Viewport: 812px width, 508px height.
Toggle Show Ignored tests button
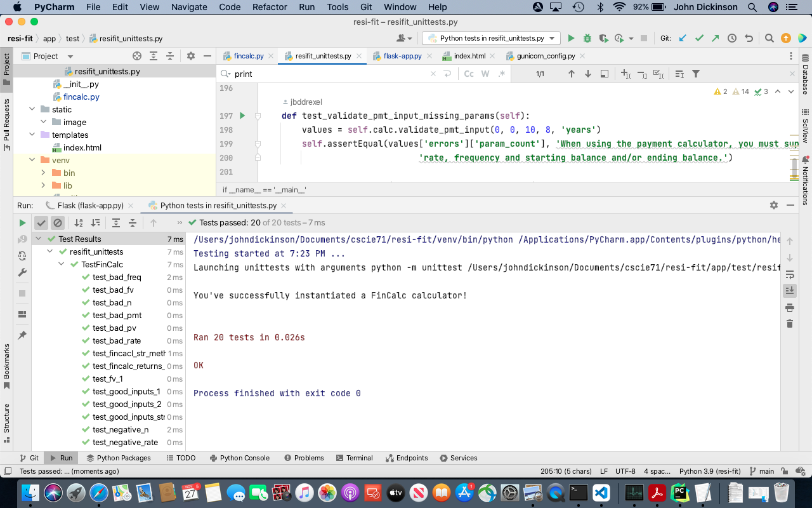58,223
